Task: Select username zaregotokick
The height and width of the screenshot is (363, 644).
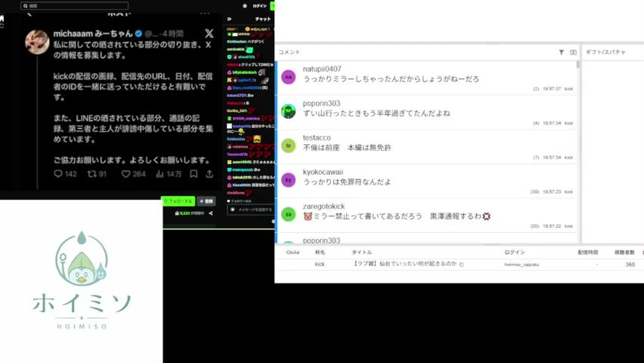Action: tap(324, 206)
